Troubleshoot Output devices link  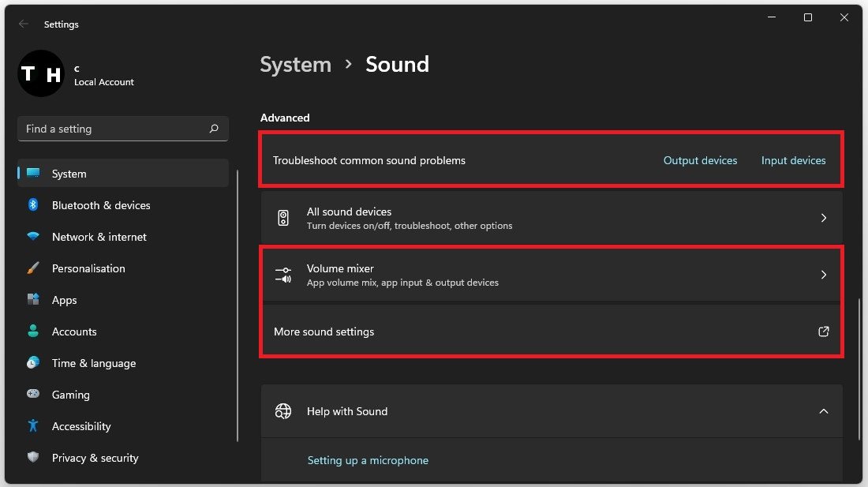700,160
